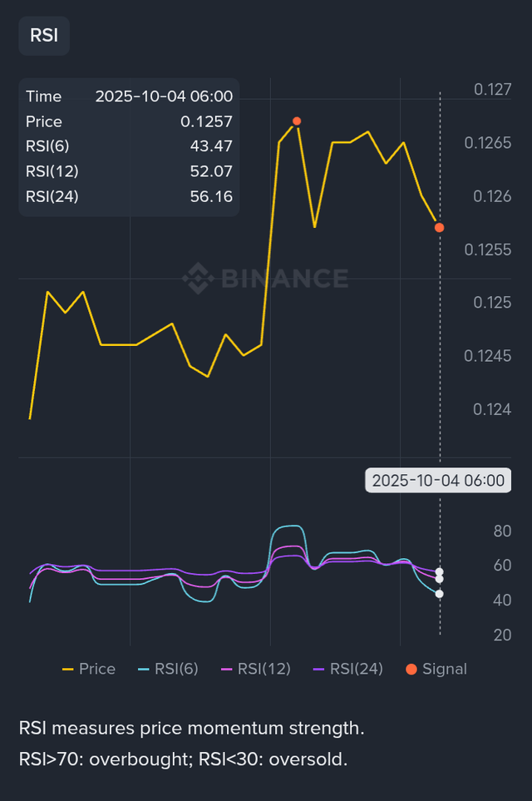The image size is (532, 801).
Task: Select the RSI indicator tab
Action: (43, 35)
